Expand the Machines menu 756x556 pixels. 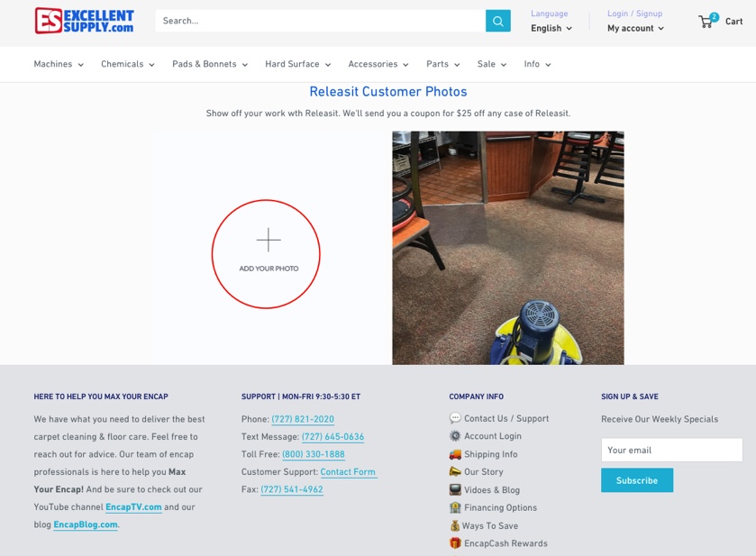click(59, 64)
